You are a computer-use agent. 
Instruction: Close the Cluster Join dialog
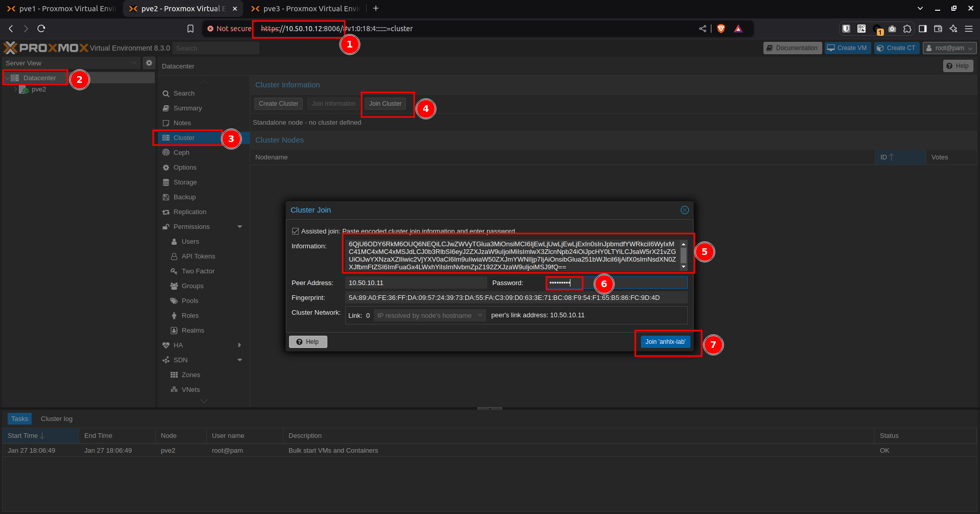(684, 210)
